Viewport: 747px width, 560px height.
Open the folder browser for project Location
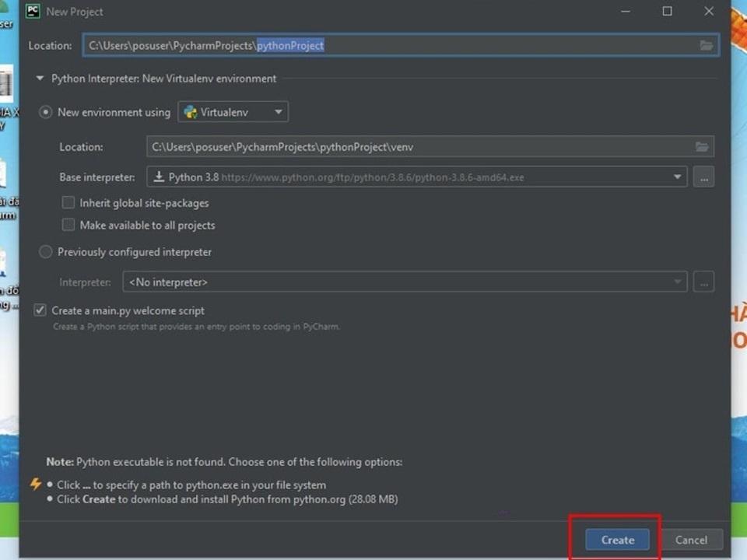(707, 45)
